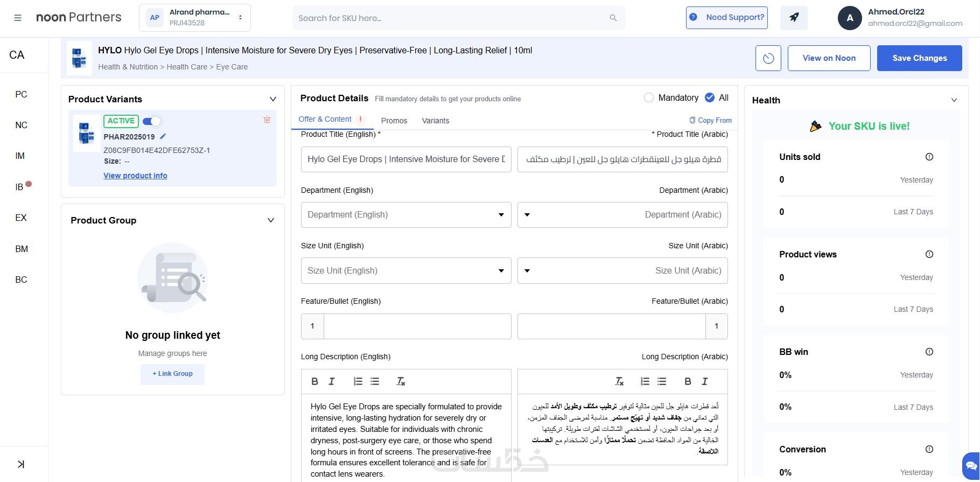The height and width of the screenshot is (482, 980).
Task: Toggle the ACTIVE variant switch
Action: point(151,121)
